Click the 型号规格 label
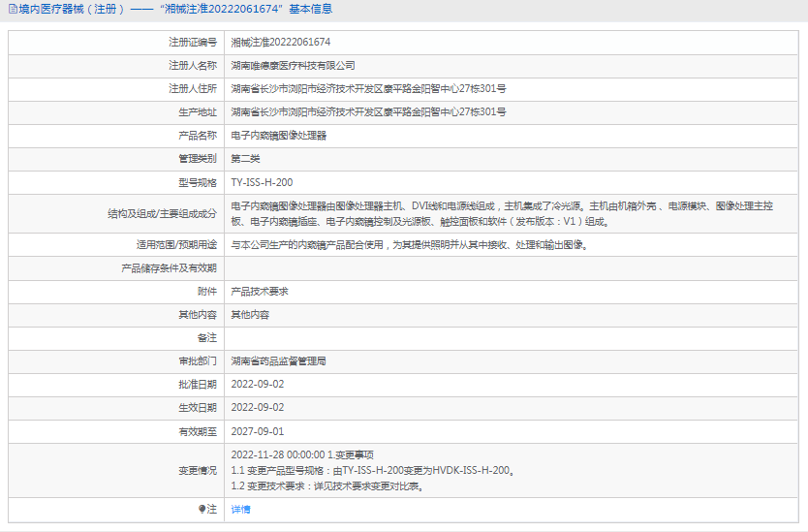Image resolution: width=808 pixels, height=532 pixels. [198, 182]
